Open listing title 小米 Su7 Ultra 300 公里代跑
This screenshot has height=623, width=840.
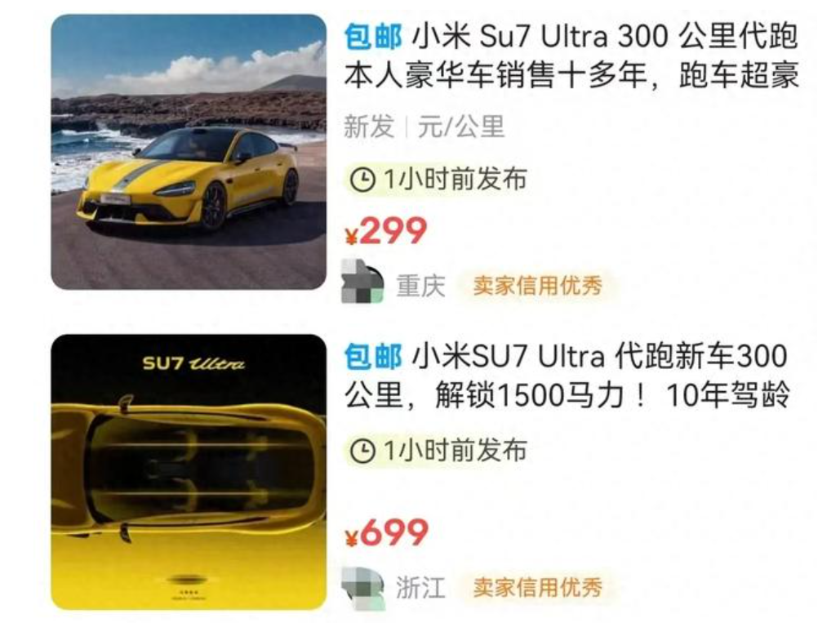click(605, 37)
